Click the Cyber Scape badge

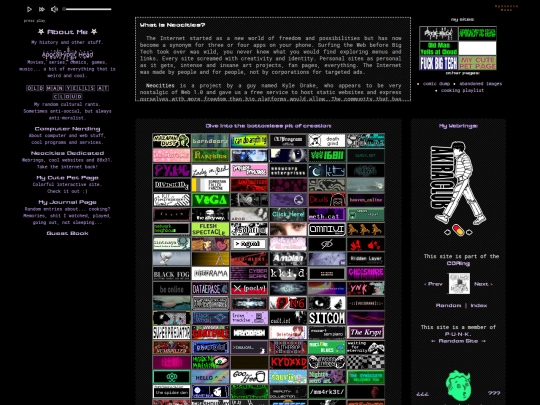point(249,274)
